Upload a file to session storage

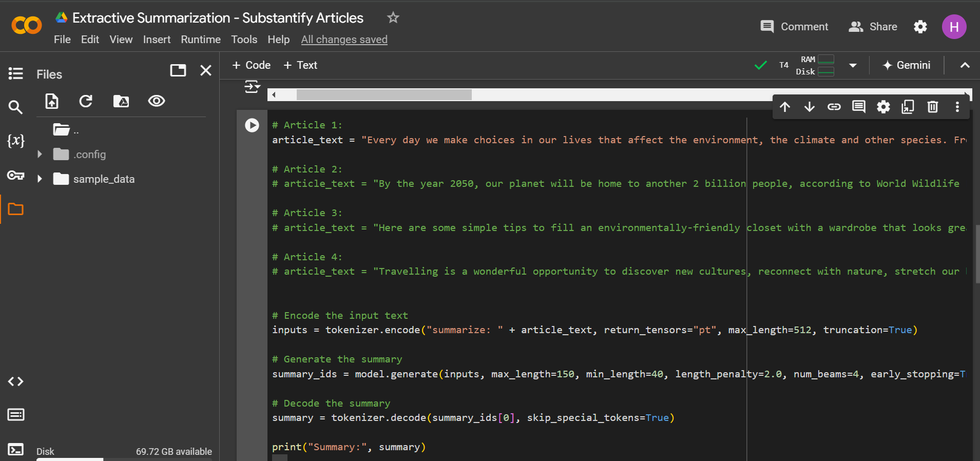(x=52, y=101)
